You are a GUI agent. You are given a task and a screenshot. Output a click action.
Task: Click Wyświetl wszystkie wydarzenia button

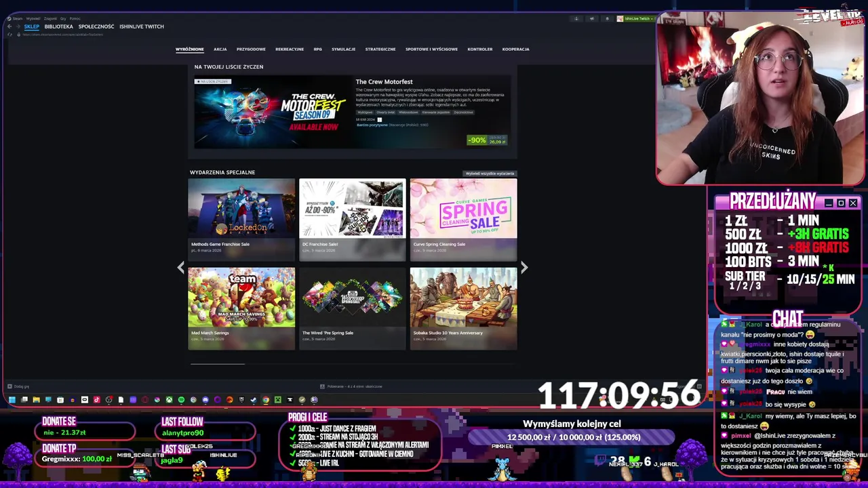click(x=490, y=174)
